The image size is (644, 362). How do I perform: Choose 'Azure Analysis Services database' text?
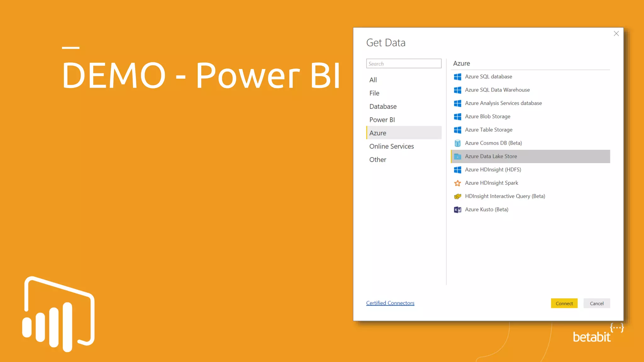click(503, 103)
